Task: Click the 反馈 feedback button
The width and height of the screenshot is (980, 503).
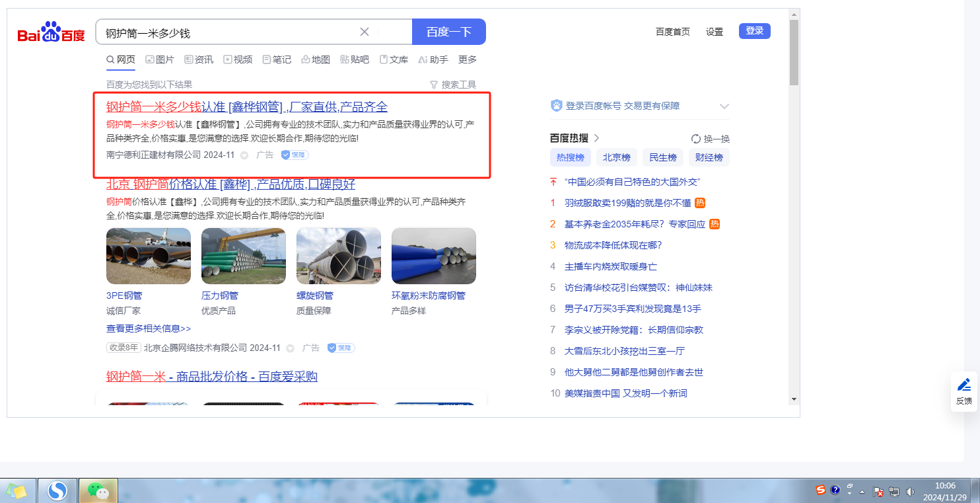Action: 964,391
